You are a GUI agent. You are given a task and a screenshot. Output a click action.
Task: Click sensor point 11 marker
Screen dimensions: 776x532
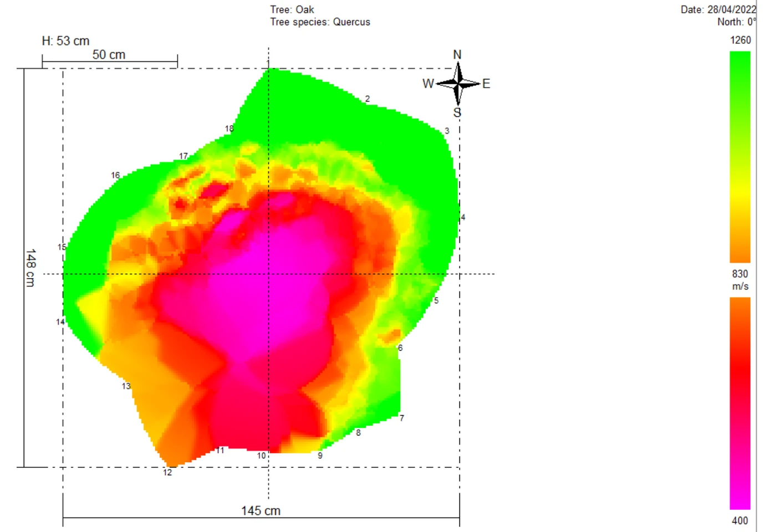(220, 450)
